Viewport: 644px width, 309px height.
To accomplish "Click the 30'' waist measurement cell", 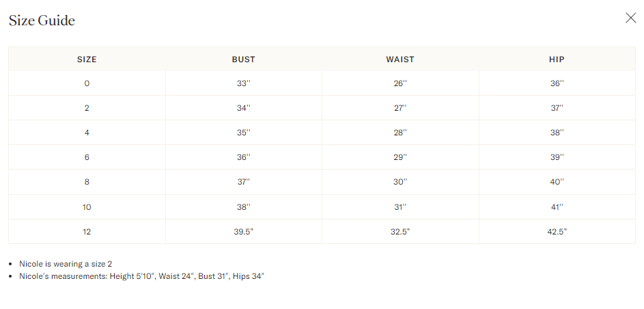I will point(400,182).
